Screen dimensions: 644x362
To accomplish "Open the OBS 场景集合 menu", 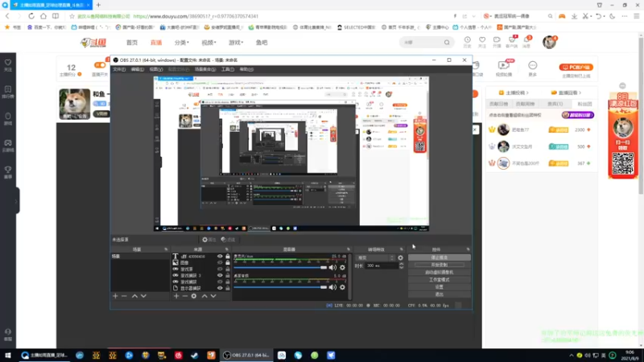I will tap(205, 69).
